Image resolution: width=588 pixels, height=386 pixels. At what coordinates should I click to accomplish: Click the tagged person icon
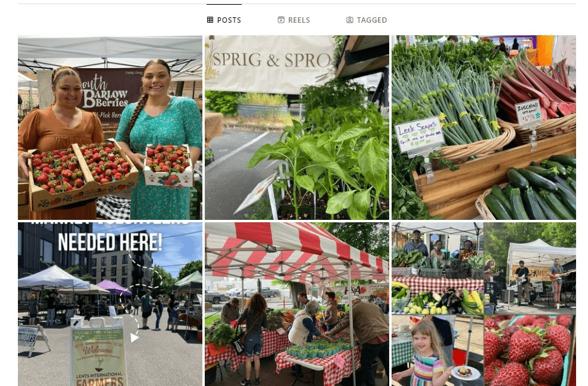(349, 20)
